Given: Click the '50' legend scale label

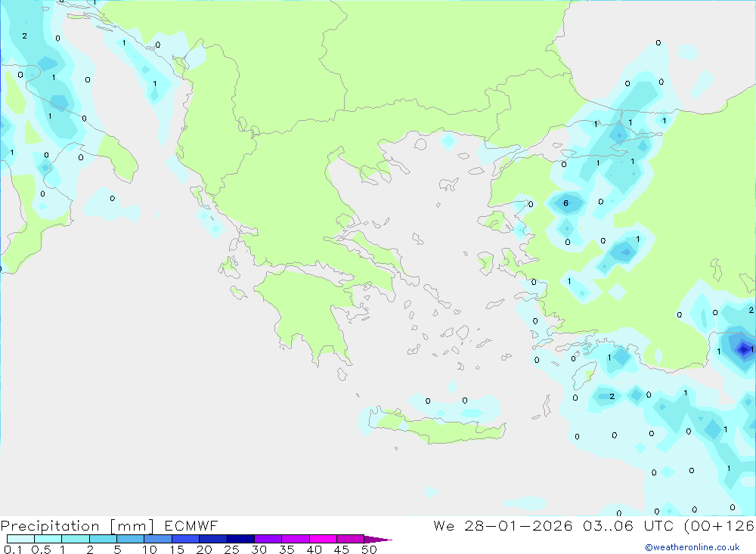Looking at the screenshot, I should point(369,549).
